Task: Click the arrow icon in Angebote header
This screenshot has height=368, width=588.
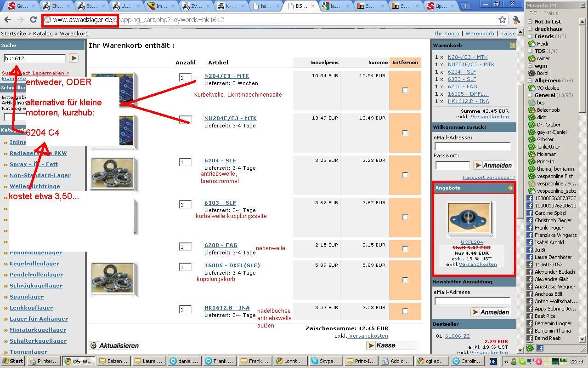Action: click(x=510, y=188)
